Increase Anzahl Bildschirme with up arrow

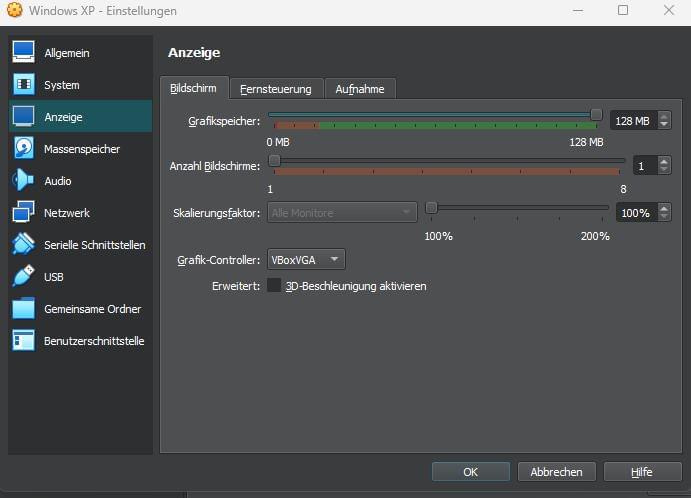[x=664, y=161]
